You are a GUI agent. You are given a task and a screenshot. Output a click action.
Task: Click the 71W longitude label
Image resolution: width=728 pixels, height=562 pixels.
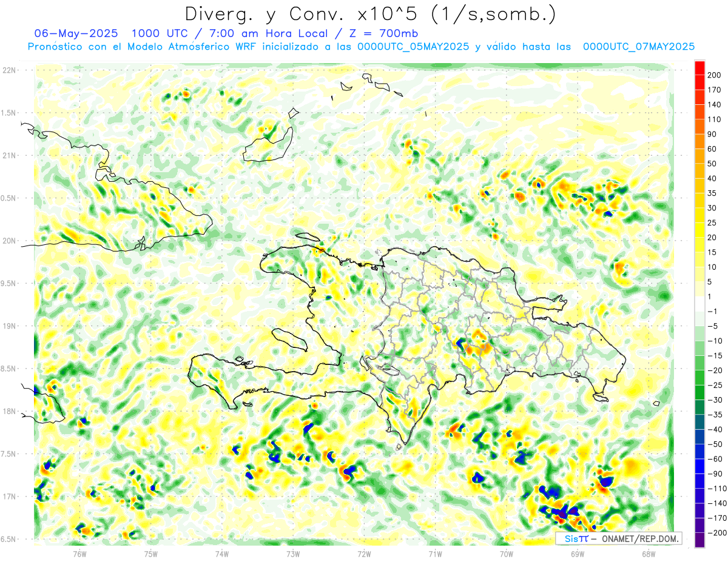coord(435,554)
